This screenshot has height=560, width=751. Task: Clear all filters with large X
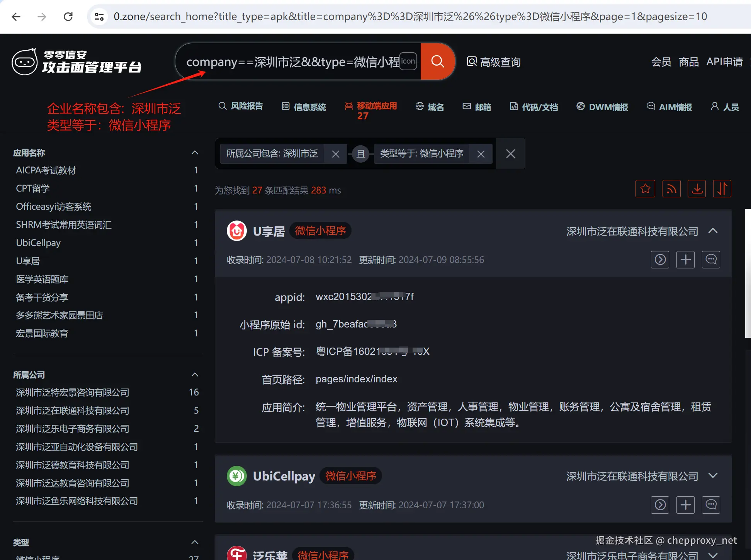click(511, 154)
